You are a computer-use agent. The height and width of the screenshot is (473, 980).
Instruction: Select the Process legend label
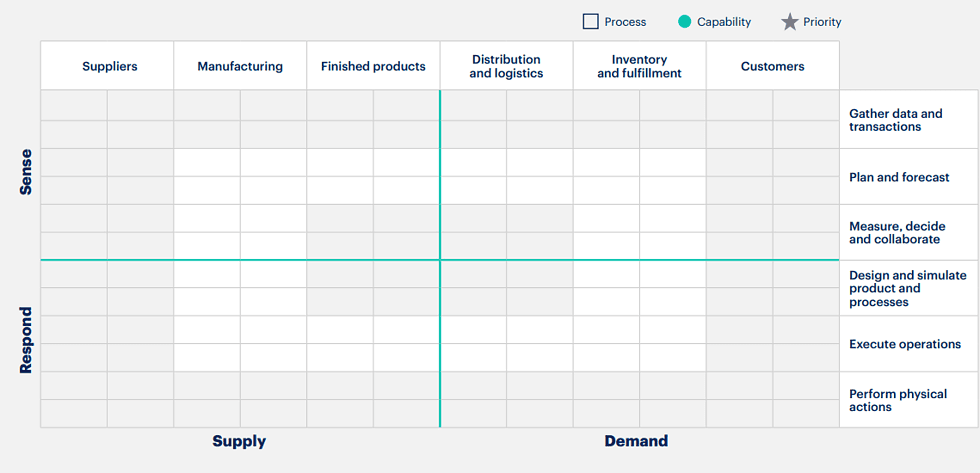click(625, 22)
